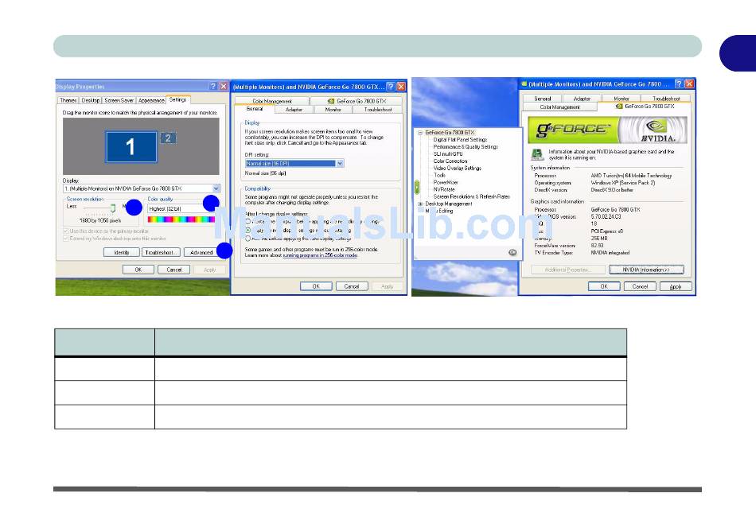Click the Screen resolution slider handle
This screenshot has height=532, width=756.
click(x=113, y=208)
